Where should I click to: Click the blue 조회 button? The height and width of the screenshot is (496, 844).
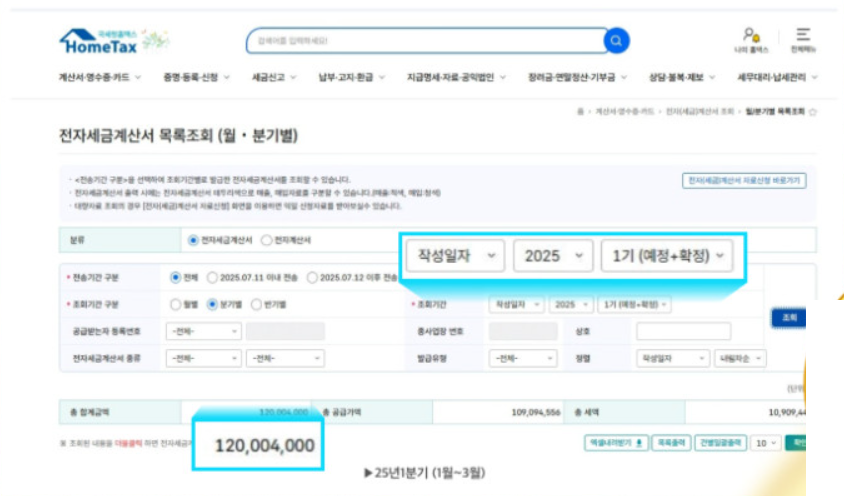point(789,318)
